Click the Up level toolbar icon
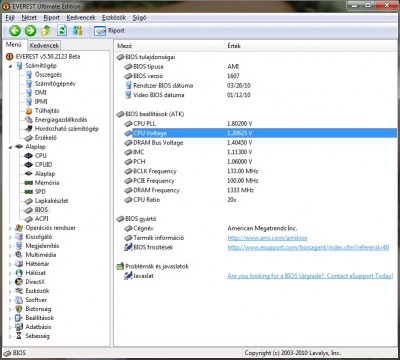400x360 pixels. [46, 31]
